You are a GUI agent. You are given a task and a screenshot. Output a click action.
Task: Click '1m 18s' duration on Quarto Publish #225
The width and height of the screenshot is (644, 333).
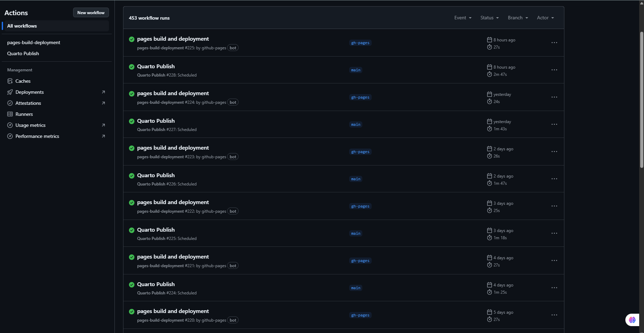(500, 238)
